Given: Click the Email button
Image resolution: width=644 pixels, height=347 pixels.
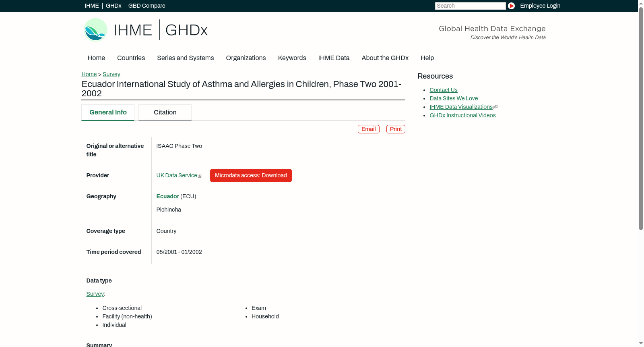Looking at the screenshot, I should pyautogui.click(x=369, y=129).
